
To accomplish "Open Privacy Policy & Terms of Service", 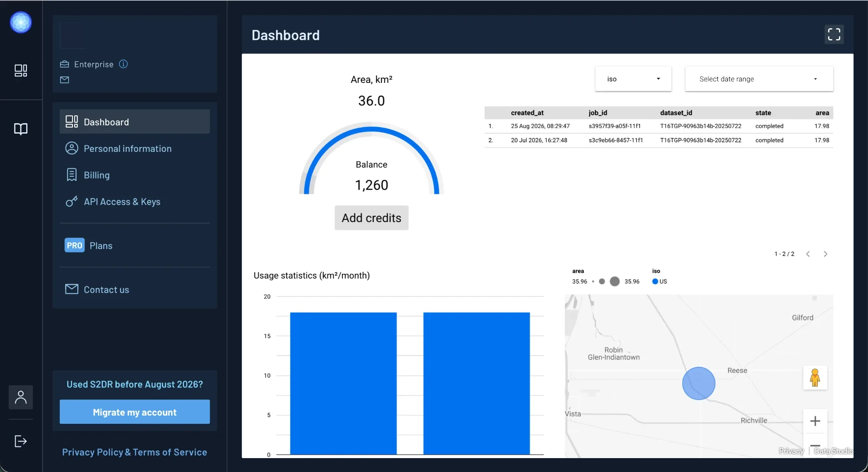I will [x=135, y=452].
